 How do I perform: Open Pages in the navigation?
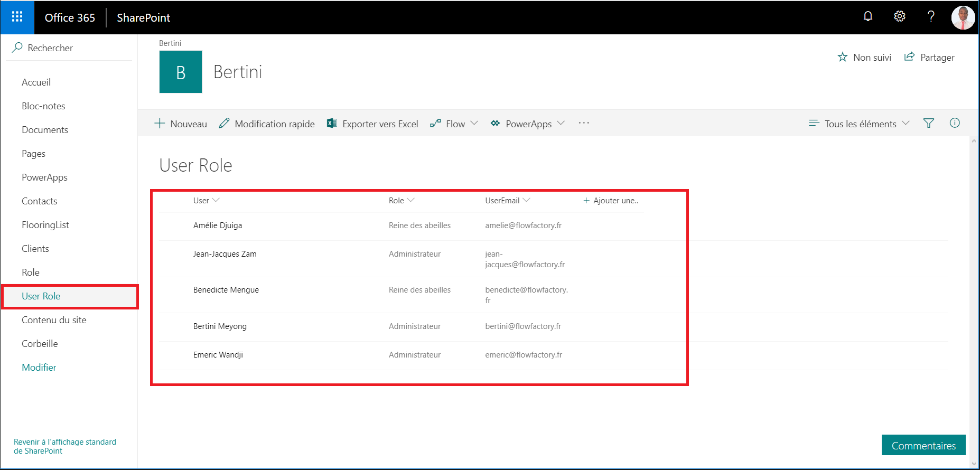[33, 154]
